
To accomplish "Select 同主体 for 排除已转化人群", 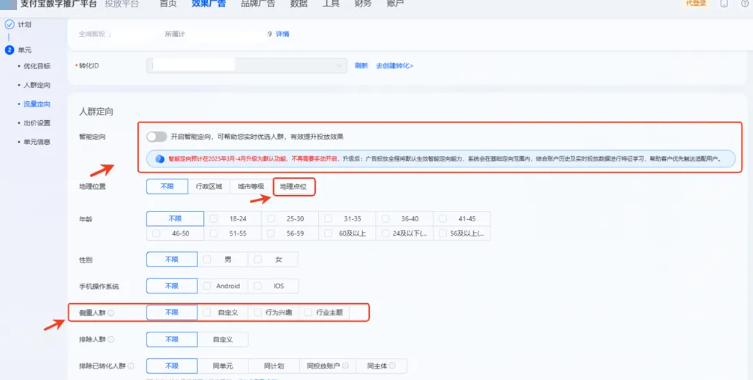I will pos(381,366).
